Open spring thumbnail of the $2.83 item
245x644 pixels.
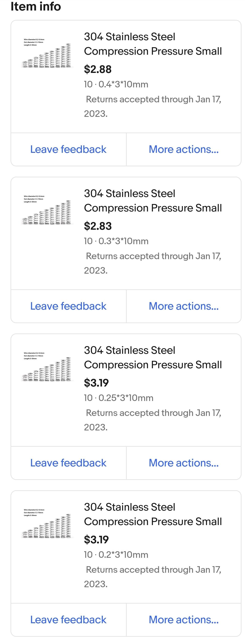[47, 210]
